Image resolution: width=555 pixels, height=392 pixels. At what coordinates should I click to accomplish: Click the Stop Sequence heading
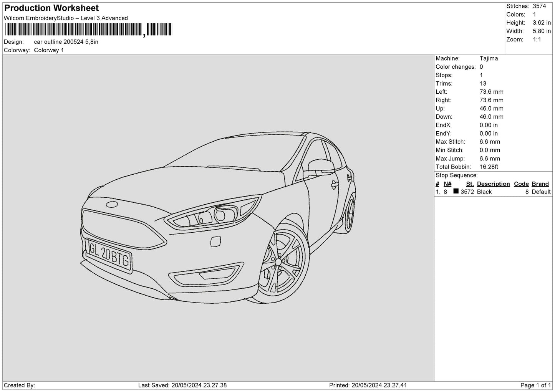(x=457, y=175)
